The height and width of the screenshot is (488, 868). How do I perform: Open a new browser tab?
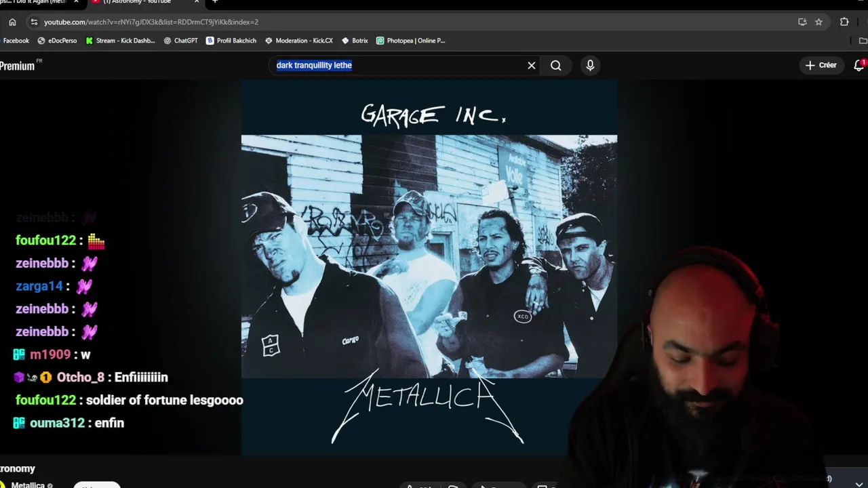click(x=215, y=2)
